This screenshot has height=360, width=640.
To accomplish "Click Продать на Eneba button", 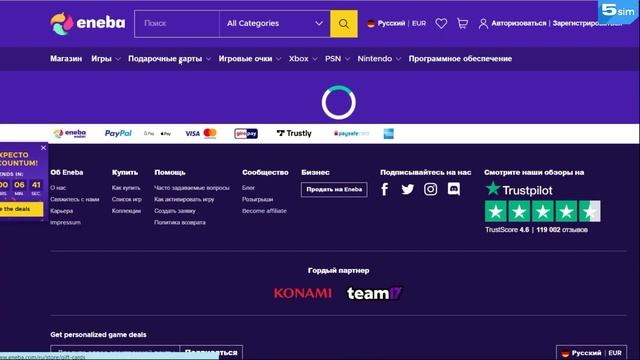I will tap(334, 189).
